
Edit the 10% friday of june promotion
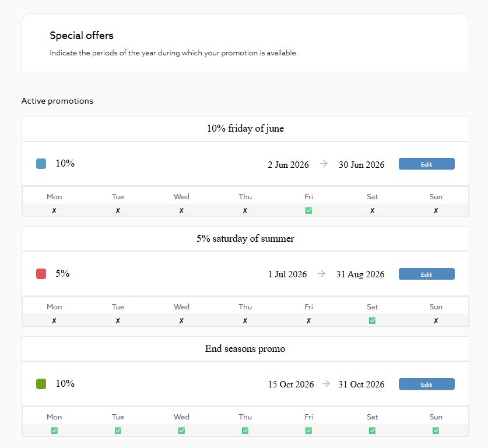(426, 164)
